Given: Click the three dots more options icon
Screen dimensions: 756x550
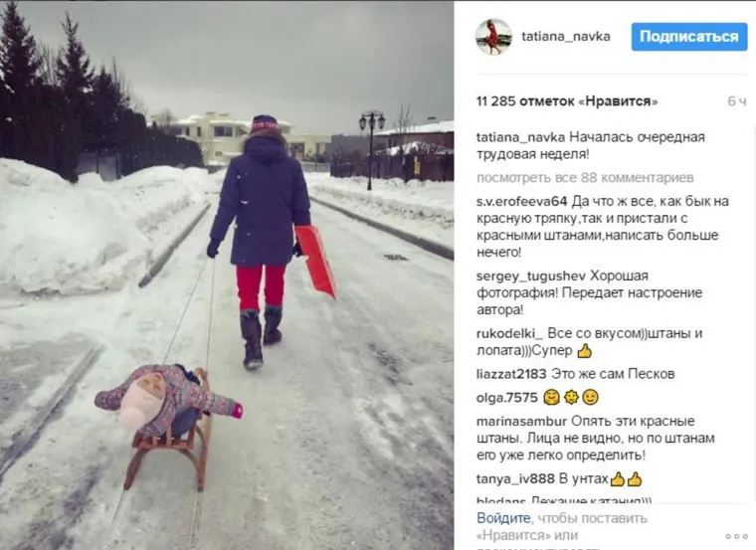Looking at the screenshot, I should coord(736,536).
